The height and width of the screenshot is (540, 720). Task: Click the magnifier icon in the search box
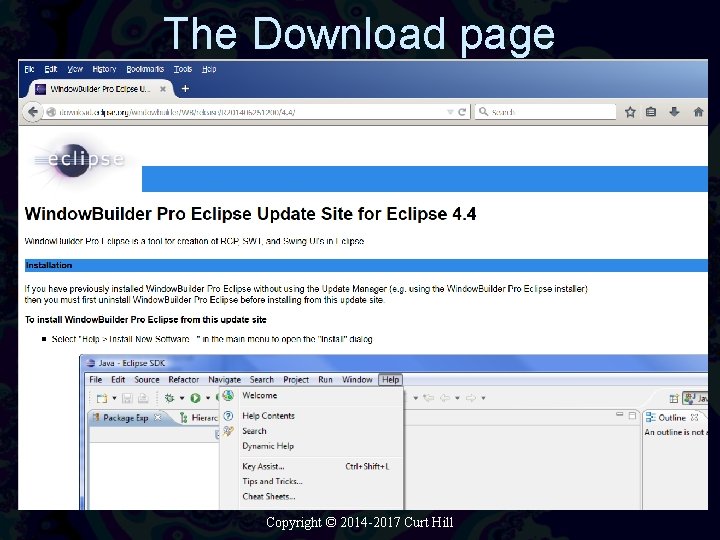[x=483, y=112]
